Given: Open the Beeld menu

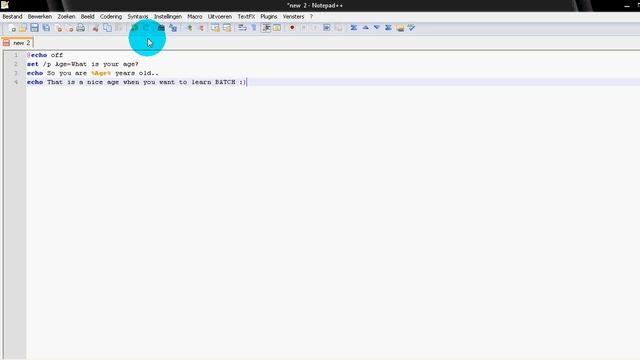Looking at the screenshot, I should pyautogui.click(x=87, y=16).
